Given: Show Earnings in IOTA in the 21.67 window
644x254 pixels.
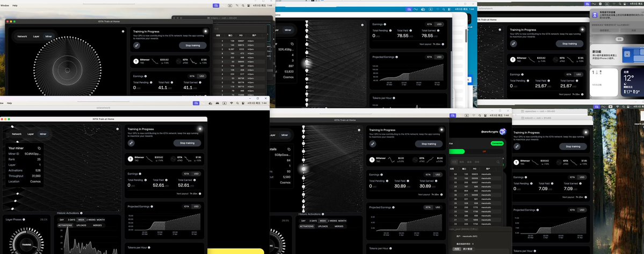Looking at the screenshot, I should [x=569, y=74].
